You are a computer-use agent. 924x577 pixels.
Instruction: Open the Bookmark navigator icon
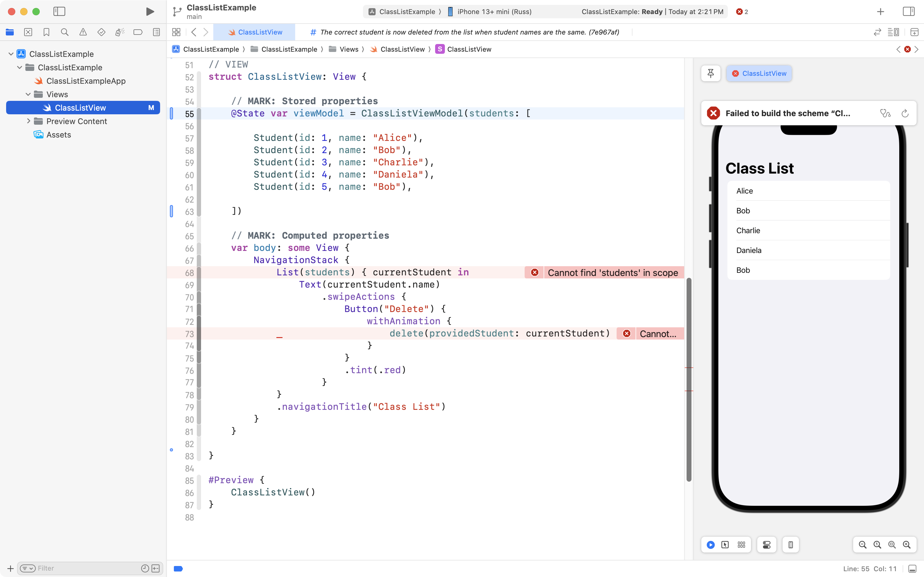pyautogui.click(x=46, y=32)
